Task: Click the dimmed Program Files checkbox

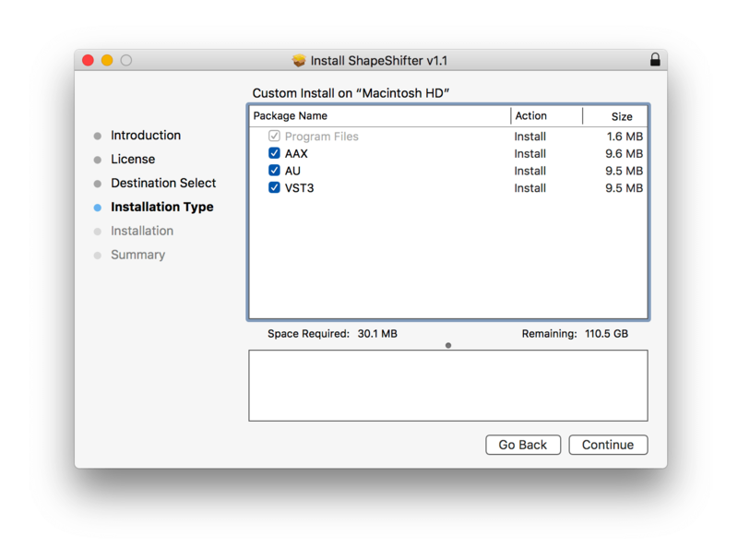Action: tap(274, 137)
